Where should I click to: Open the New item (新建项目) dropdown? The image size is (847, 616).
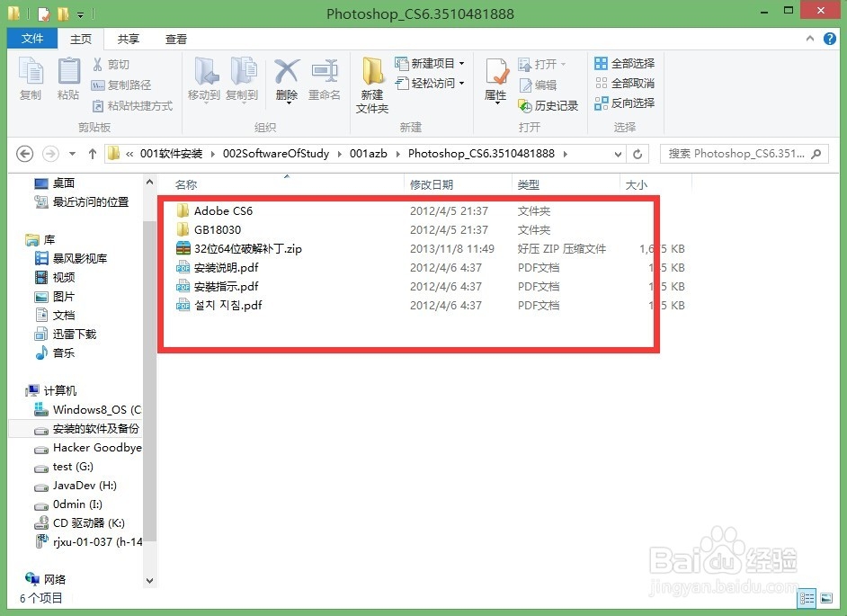pos(430,63)
